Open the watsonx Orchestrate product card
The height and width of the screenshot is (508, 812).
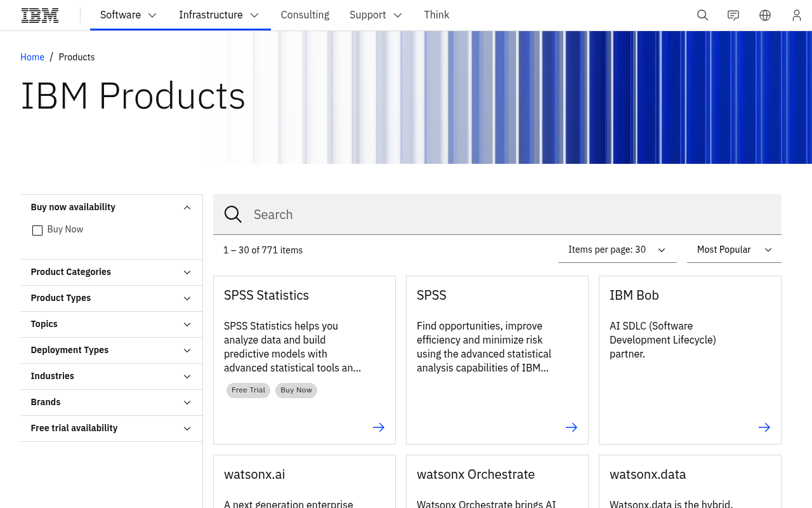(x=497, y=481)
